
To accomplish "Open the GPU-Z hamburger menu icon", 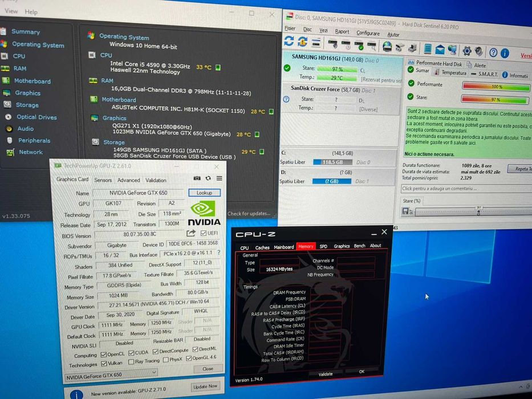I will pos(220,178).
